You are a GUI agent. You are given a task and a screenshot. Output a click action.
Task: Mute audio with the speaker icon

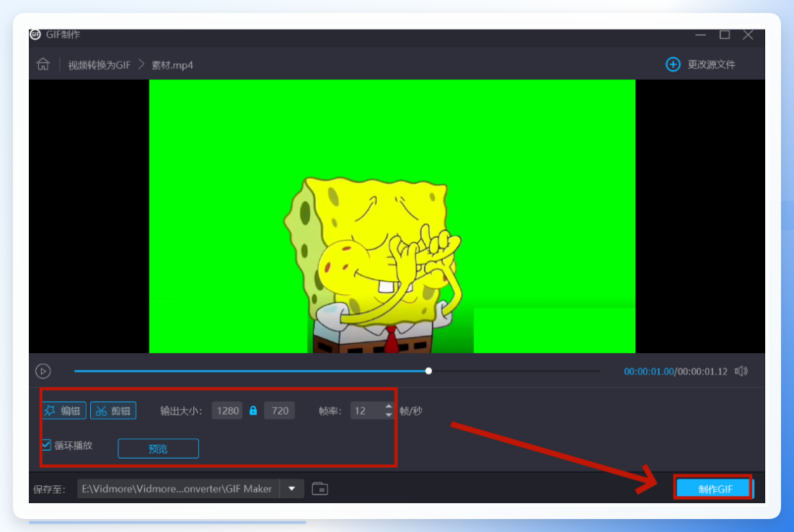[x=741, y=371]
